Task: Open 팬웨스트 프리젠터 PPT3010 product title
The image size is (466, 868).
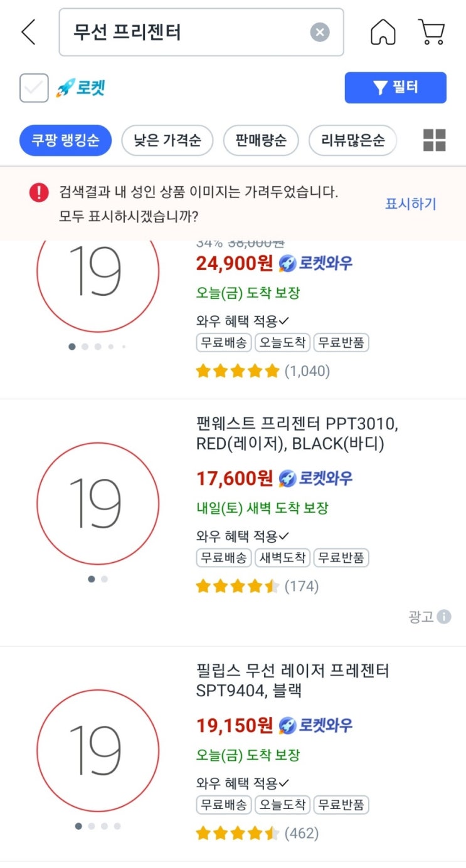Action: (297, 434)
